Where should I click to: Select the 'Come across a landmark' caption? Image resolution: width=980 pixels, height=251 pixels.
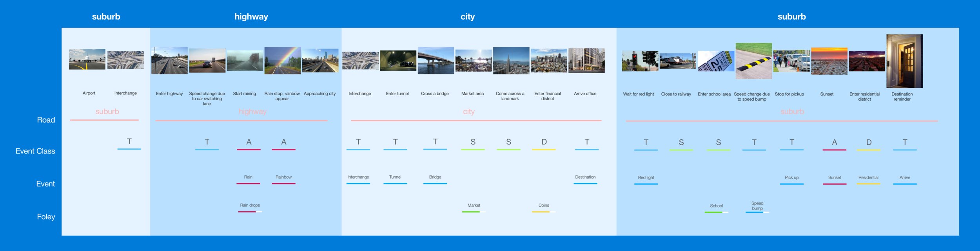pos(510,96)
